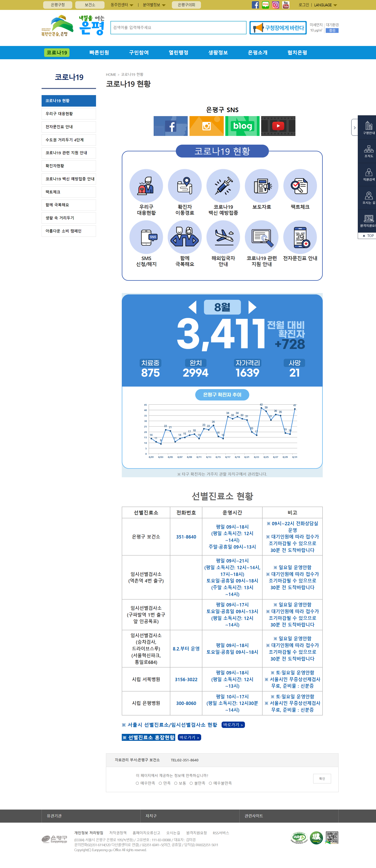Open the 코로나19 백신 예방접종 syringe icon

(x=223, y=186)
